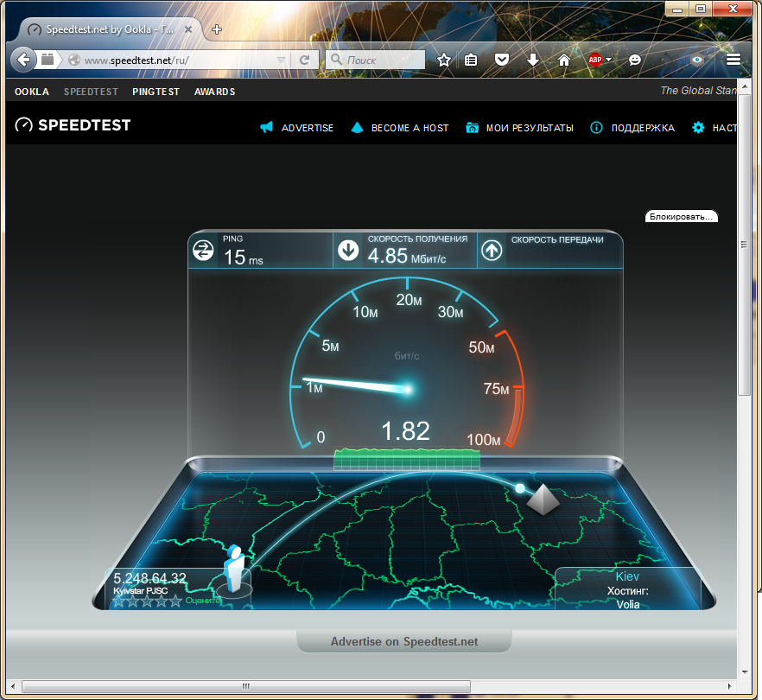Open the Awards menu item
Image resolution: width=762 pixels, height=700 pixels.
coord(214,92)
